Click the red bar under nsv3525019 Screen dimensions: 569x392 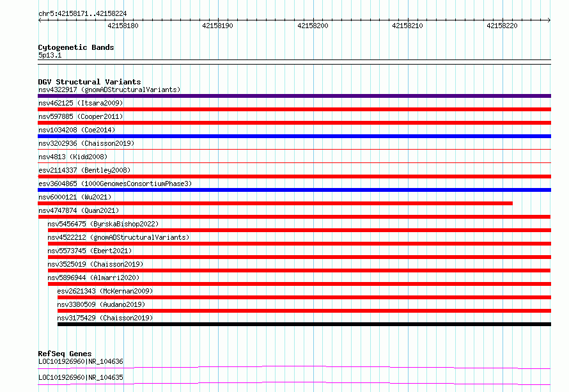click(299, 270)
